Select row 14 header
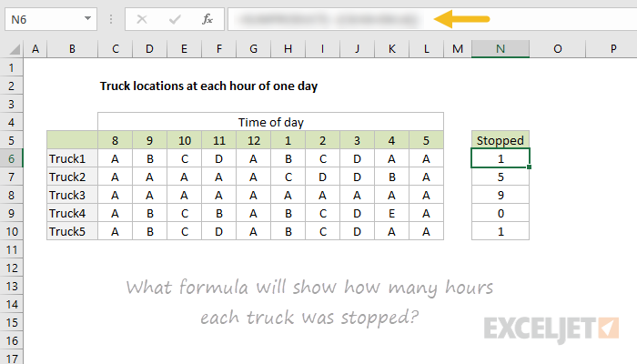Screen dimensions: 637x364 (11, 304)
